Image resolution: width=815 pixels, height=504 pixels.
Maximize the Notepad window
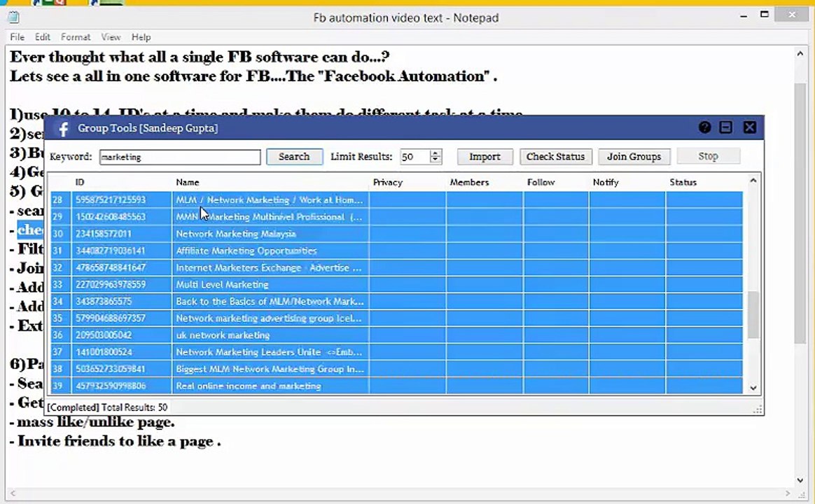click(764, 15)
